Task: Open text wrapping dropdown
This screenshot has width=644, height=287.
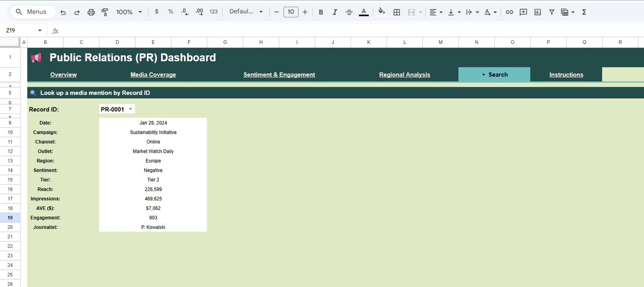Action: coord(472,12)
